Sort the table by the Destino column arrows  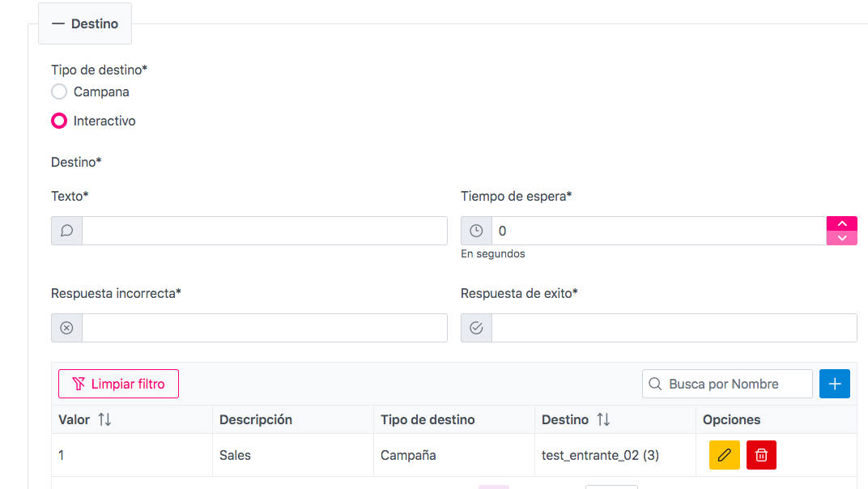coord(602,419)
